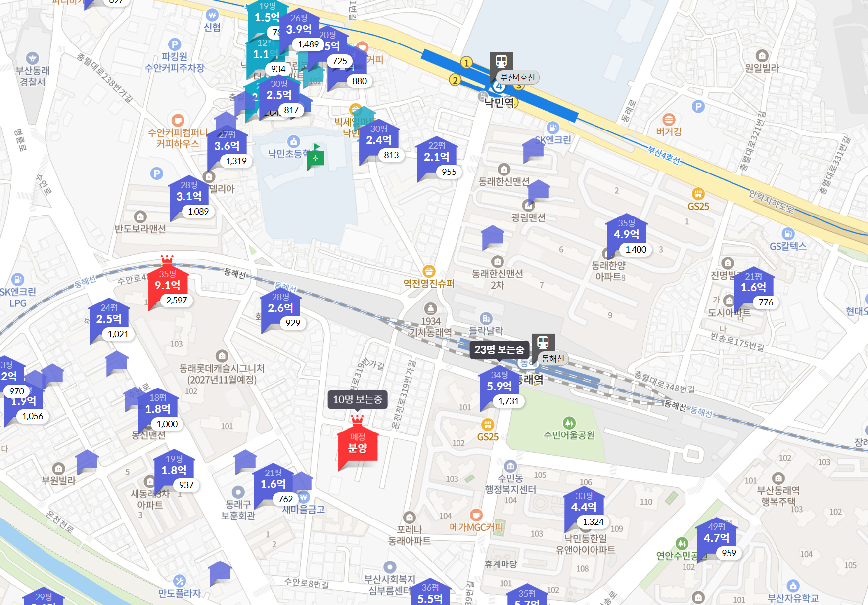
Task: Select the 33평 4.4억 listing marker
Action: (x=584, y=507)
